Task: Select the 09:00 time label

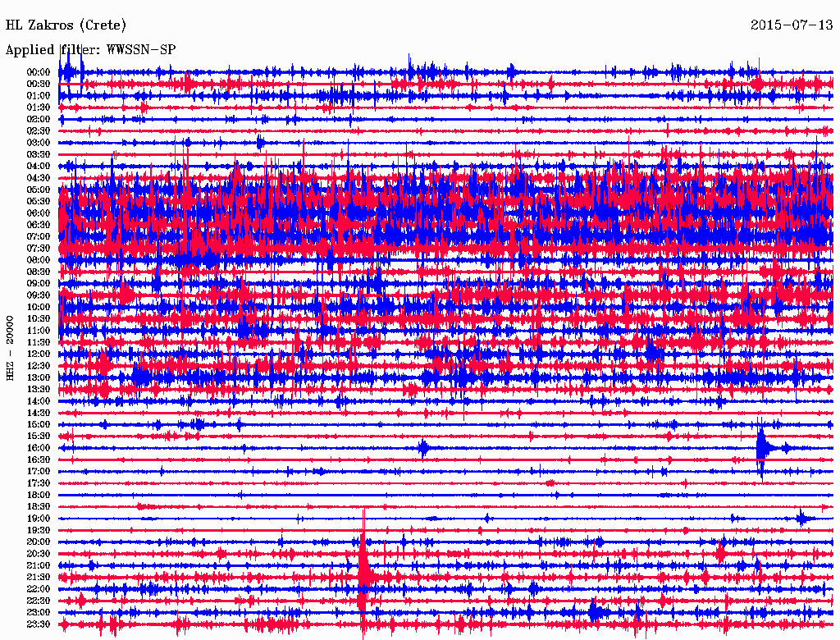Action: pos(39,284)
